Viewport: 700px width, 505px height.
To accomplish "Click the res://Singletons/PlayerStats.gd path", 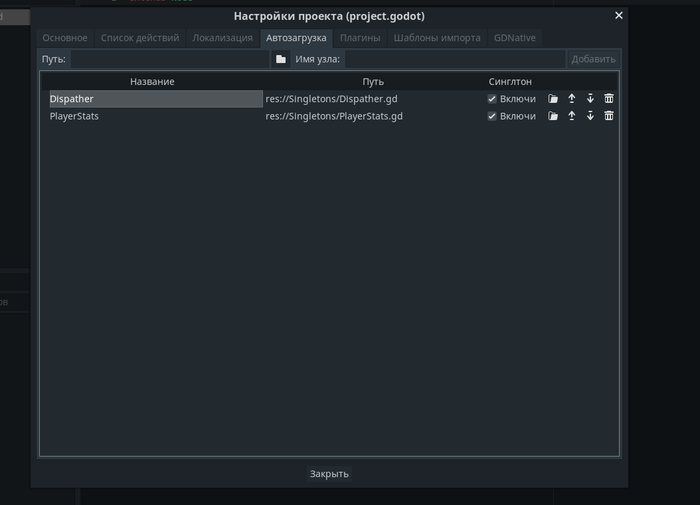I will [x=334, y=116].
